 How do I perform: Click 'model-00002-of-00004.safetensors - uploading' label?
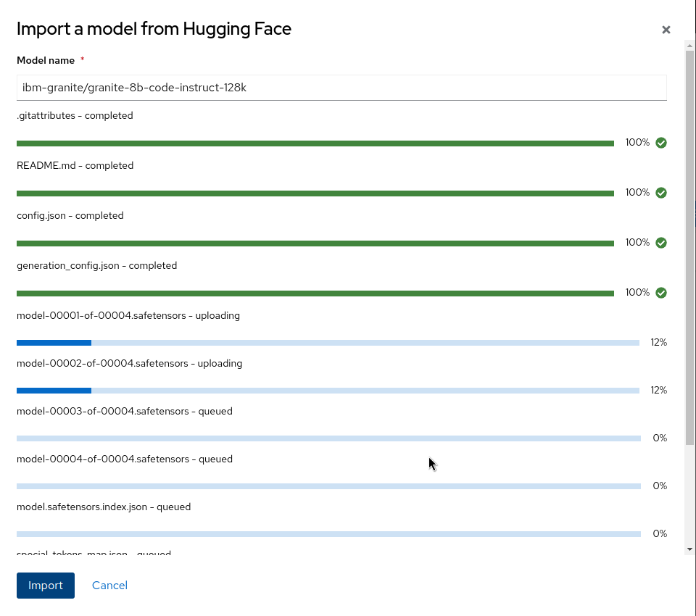coord(130,364)
